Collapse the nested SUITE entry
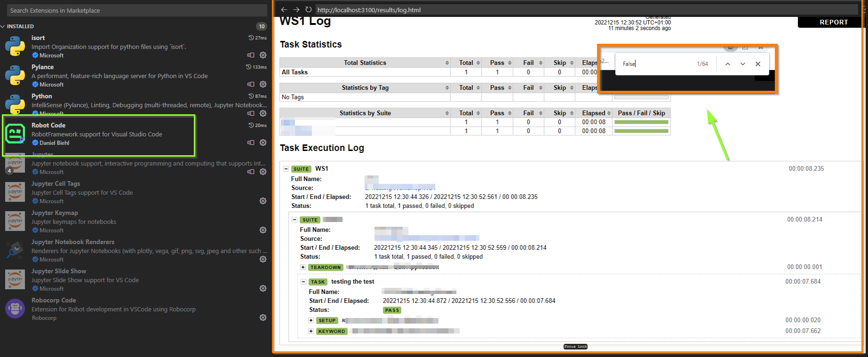 click(x=295, y=220)
